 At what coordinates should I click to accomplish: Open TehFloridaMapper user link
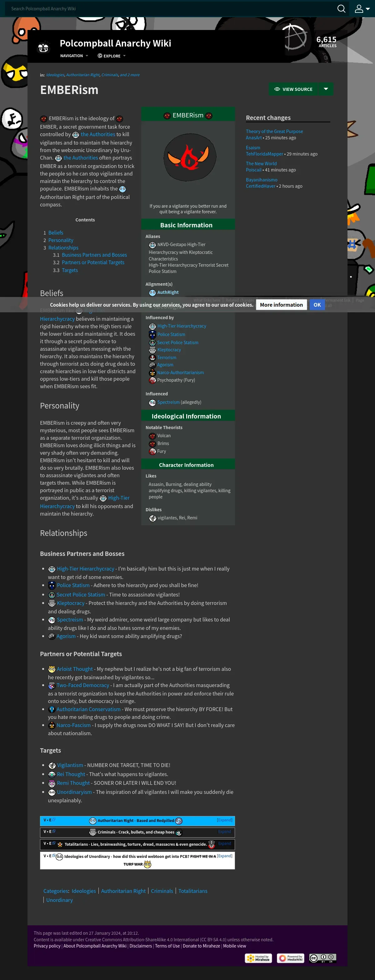[x=264, y=154]
